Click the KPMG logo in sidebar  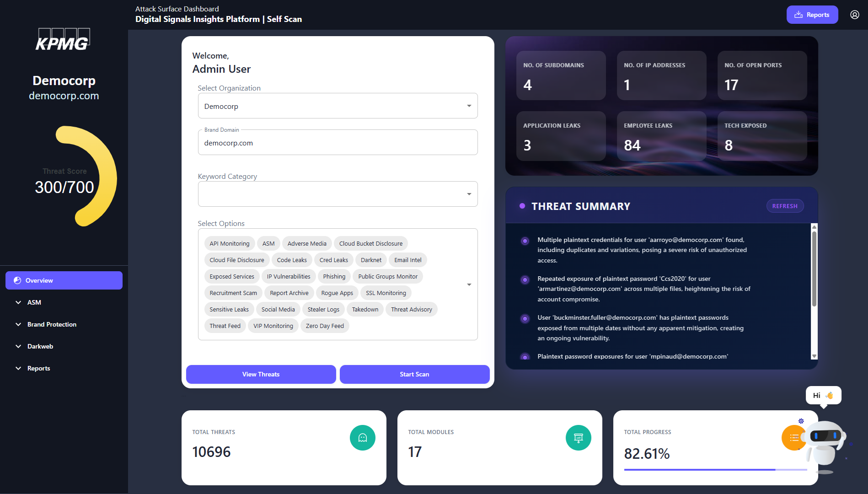tap(63, 40)
